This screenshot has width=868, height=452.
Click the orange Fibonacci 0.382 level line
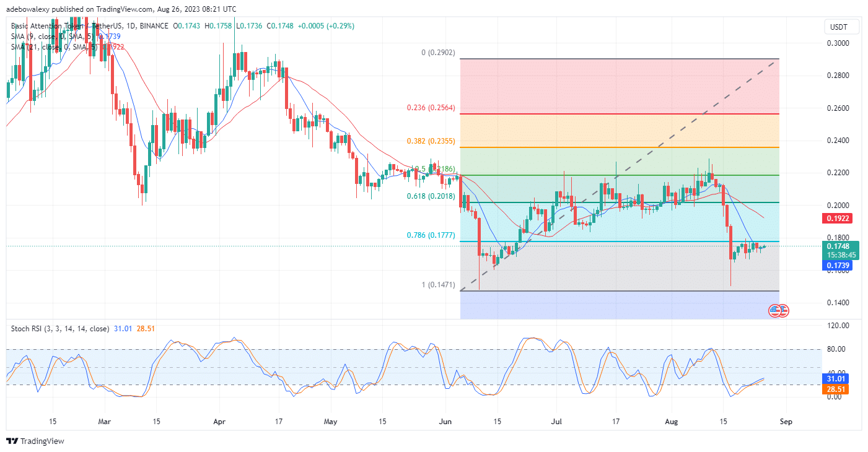(620, 147)
